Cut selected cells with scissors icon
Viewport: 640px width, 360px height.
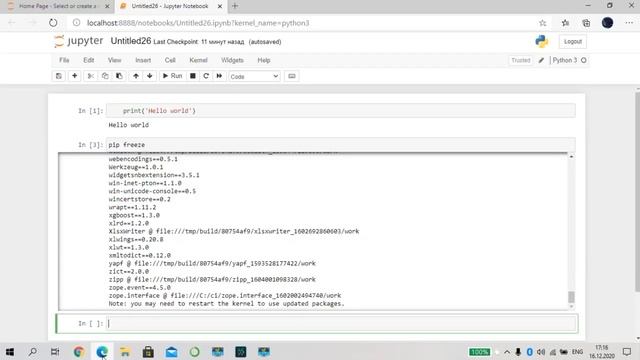[x=91, y=76]
